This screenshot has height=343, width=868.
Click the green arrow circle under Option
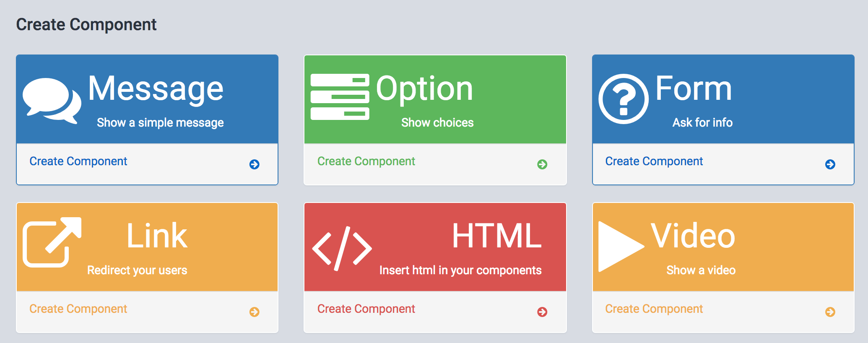pyautogui.click(x=542, y=164)
